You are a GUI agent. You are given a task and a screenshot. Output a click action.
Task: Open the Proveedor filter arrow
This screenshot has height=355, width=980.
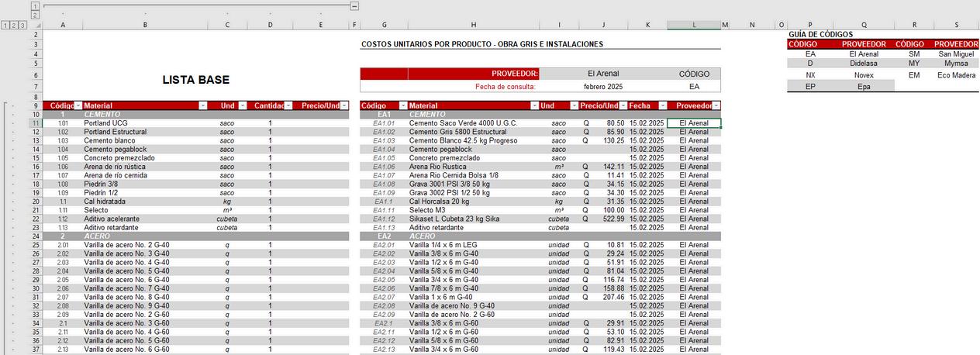click(716, 105)
